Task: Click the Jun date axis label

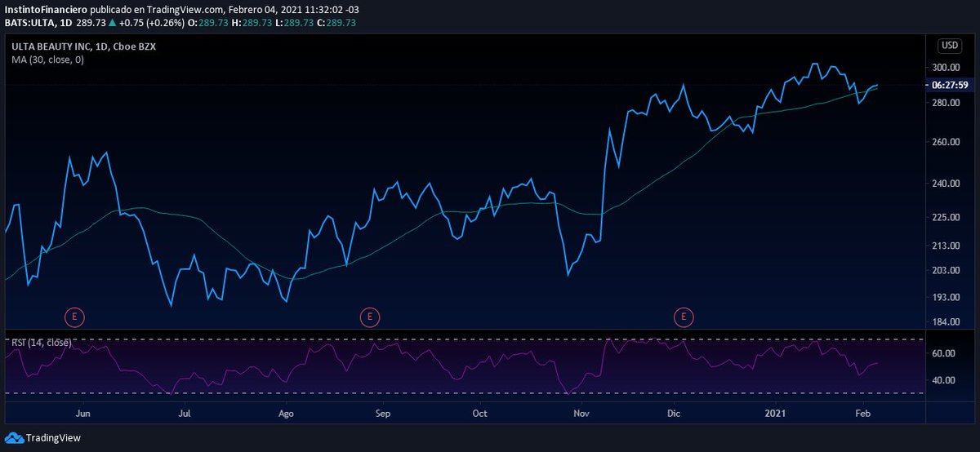Action: [x=82, y=414]
